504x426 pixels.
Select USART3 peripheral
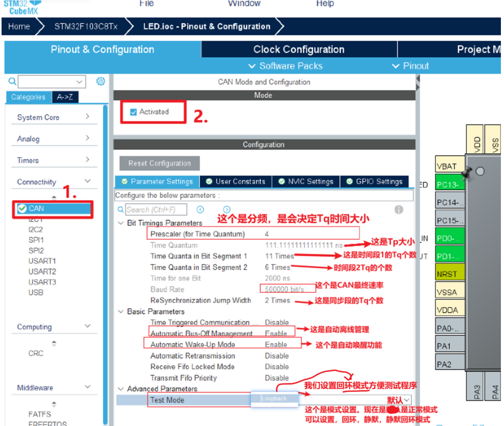click(x=42, y=282)
